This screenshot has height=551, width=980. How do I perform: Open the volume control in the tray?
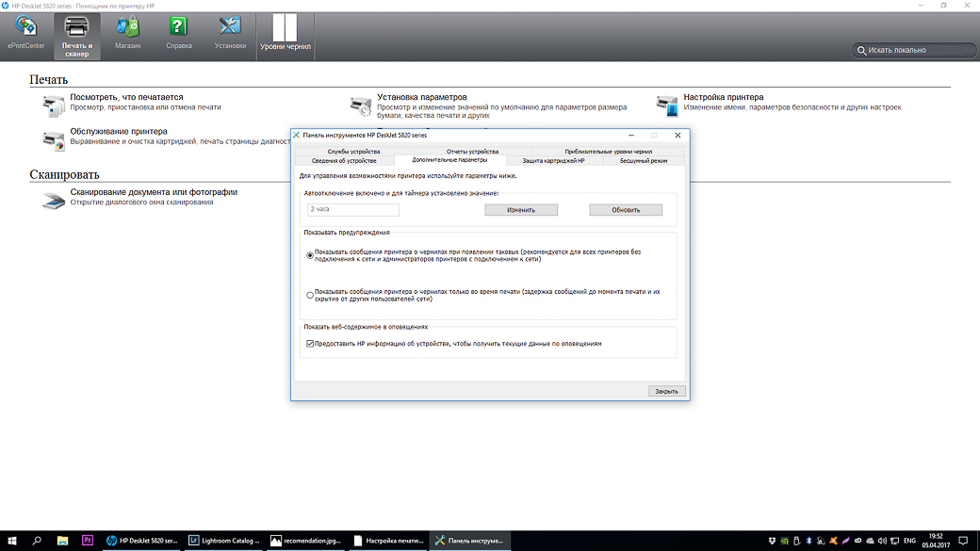pyautogui.click(x=882, y=541)
